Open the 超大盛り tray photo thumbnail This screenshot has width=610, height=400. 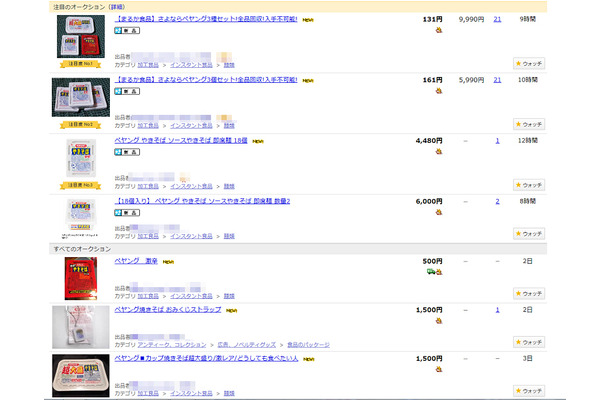point(81,375)
